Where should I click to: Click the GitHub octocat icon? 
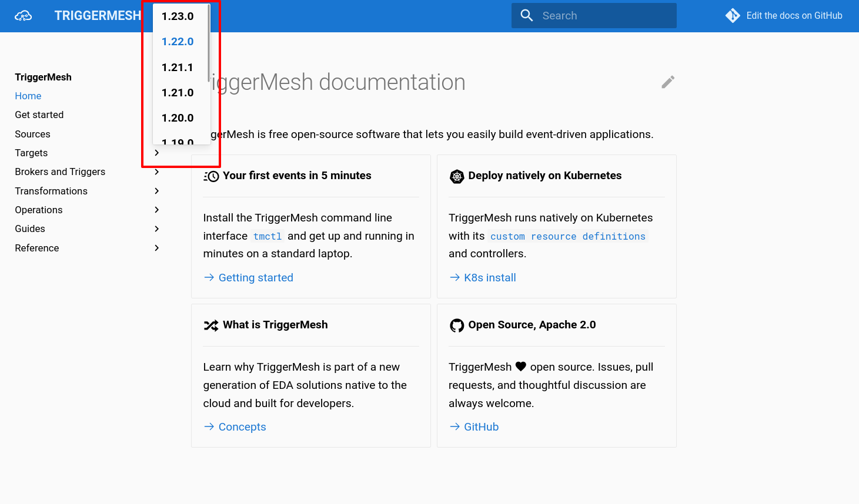tap(457, 325)
